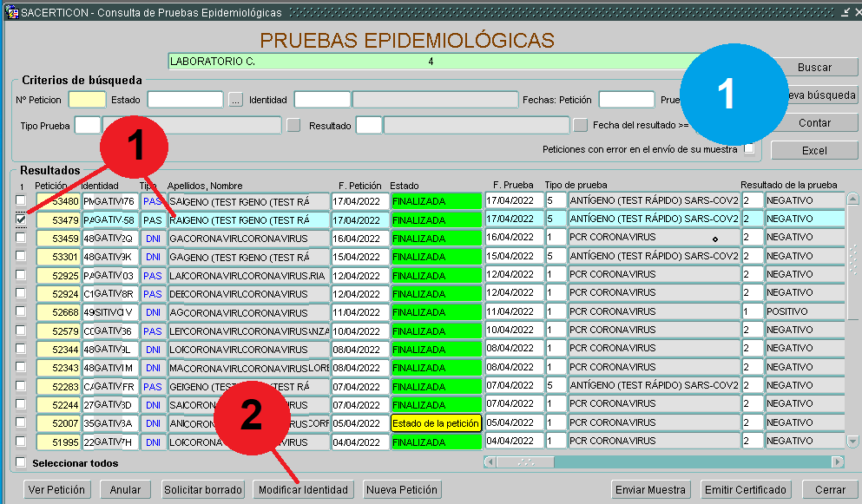Select the POSITIVO result row for petition 52668

803,311
